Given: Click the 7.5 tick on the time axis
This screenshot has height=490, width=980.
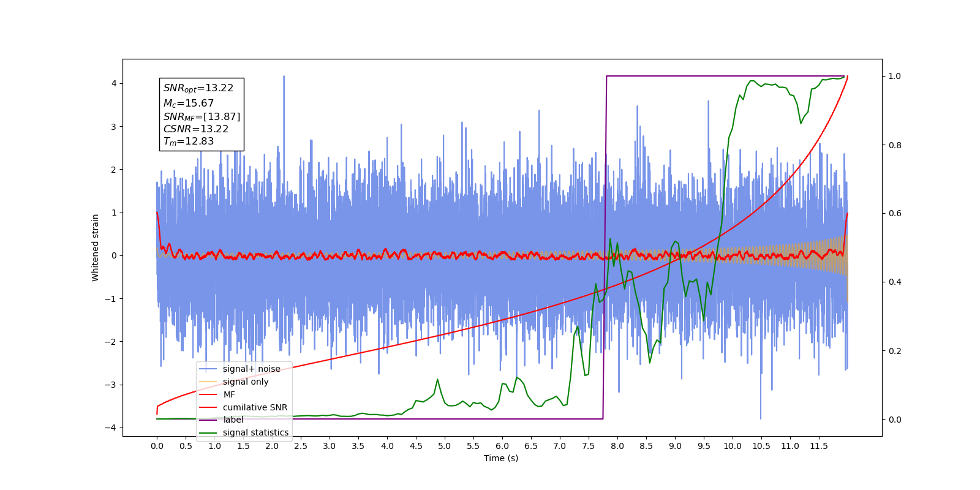Looking at the screenshot, I should (x=589, y=446).
